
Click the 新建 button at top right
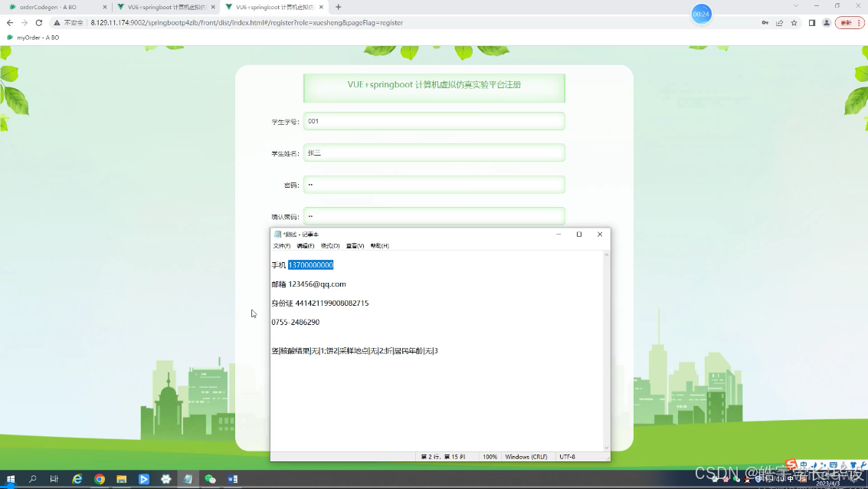pyautogui.click(x=846, y=22)
